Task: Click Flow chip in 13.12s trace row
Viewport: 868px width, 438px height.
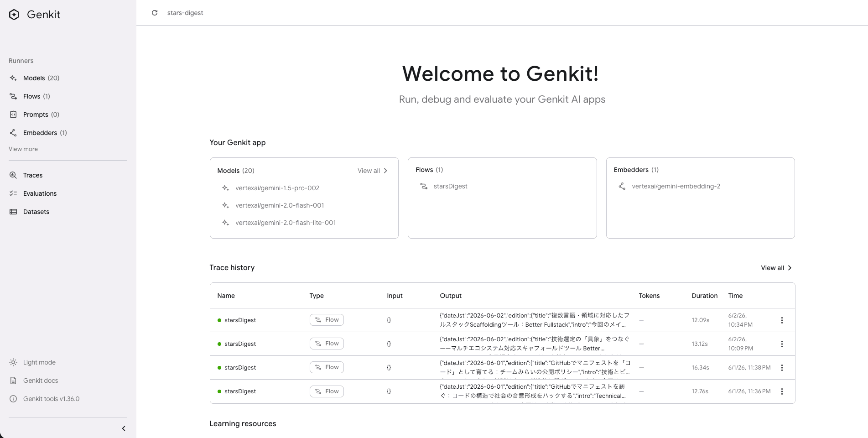Action: (327, 344)
